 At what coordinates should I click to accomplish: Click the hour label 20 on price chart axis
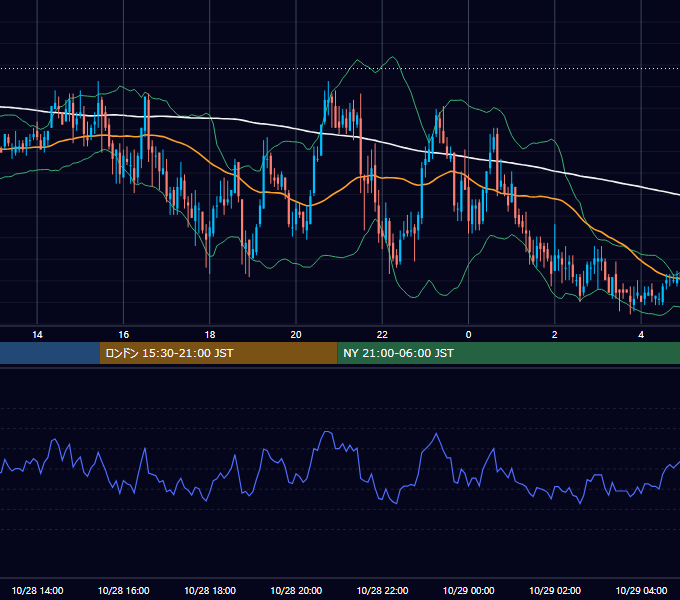[x=296, y=335]
